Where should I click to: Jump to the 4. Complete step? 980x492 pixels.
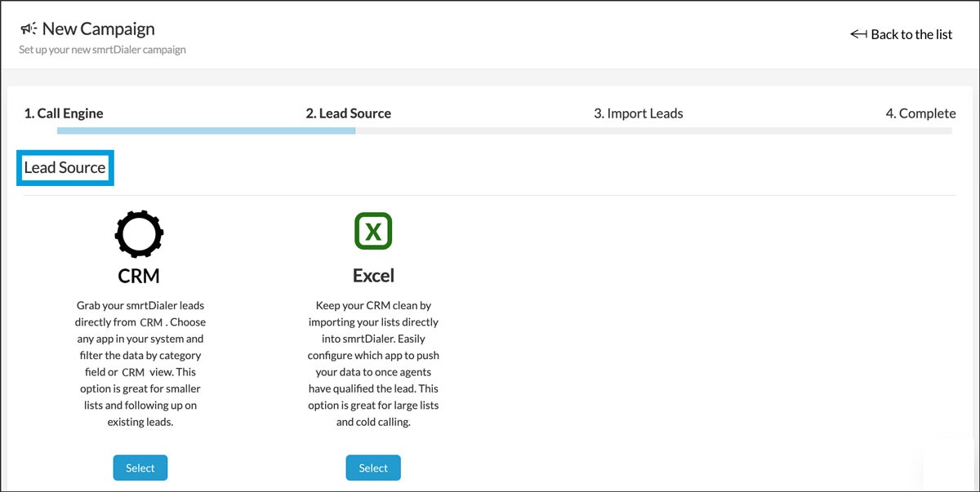point(920,113)
